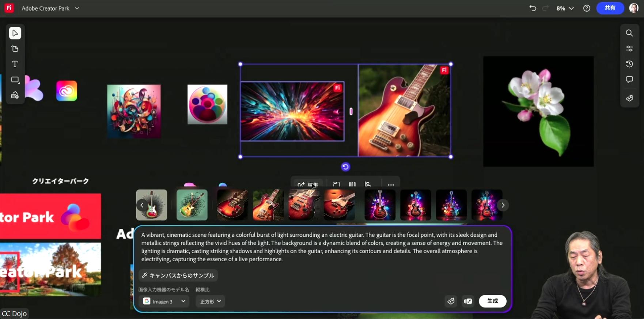The width and height of the screenshot is (644, 319).
Task: Click the 編集 button in floating toolbar
Action: point(308,185)
